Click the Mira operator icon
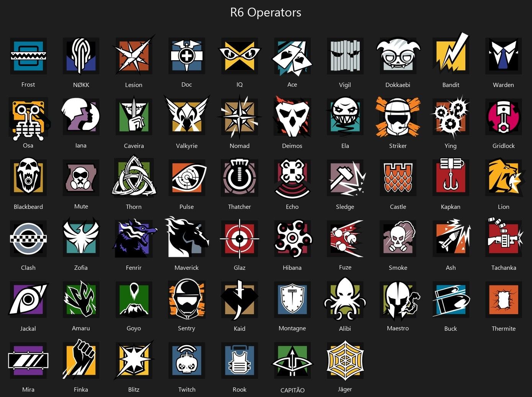Image resolution: width=532 pixels, height=397 pixels. tap(28, 361)
